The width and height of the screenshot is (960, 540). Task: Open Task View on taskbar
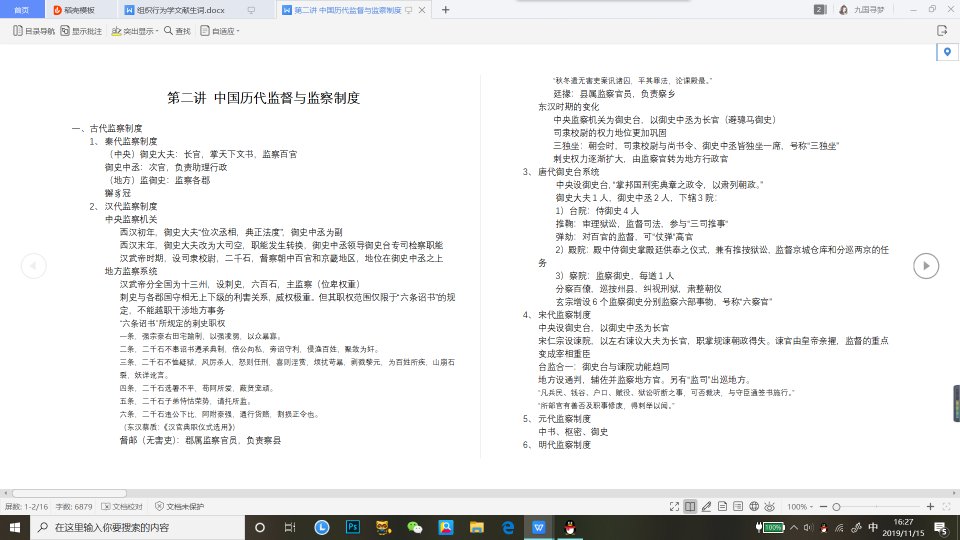click(x=290, y=527)
